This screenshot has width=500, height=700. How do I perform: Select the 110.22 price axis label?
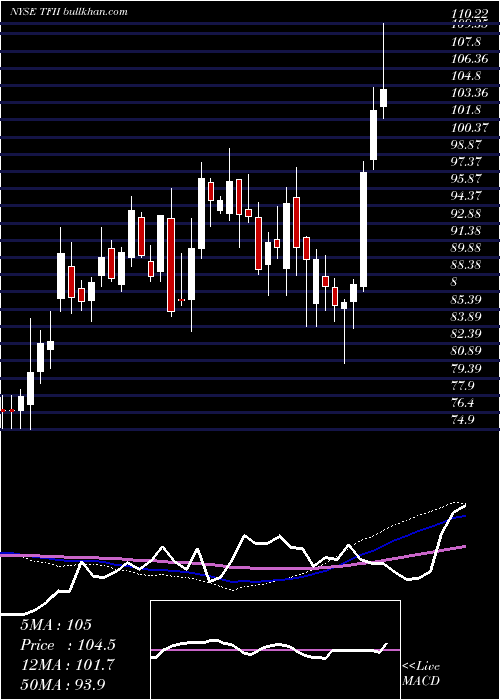click(468, 16)
